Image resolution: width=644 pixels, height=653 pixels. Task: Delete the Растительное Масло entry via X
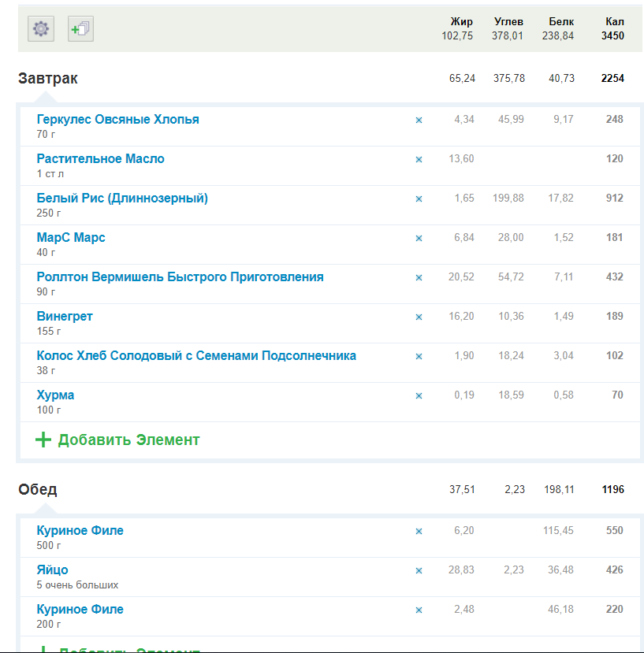pos(419,160)
